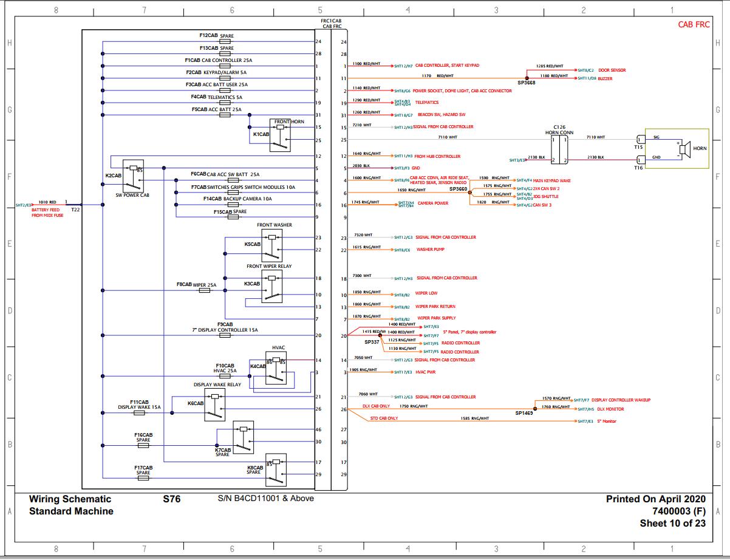730x560 pixels.
Task: Click the Printed On April 2020 text
Action: coord(656,499)
